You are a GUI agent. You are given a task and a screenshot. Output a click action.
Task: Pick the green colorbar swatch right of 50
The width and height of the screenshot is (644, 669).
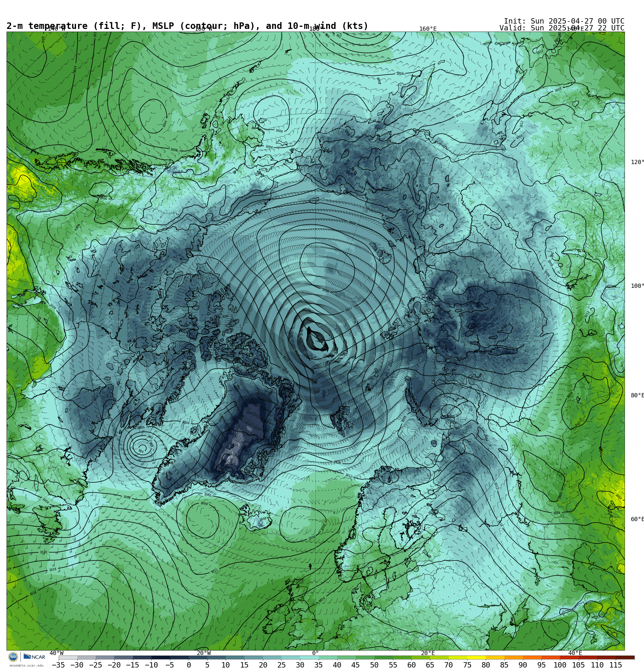coord(384,657)
